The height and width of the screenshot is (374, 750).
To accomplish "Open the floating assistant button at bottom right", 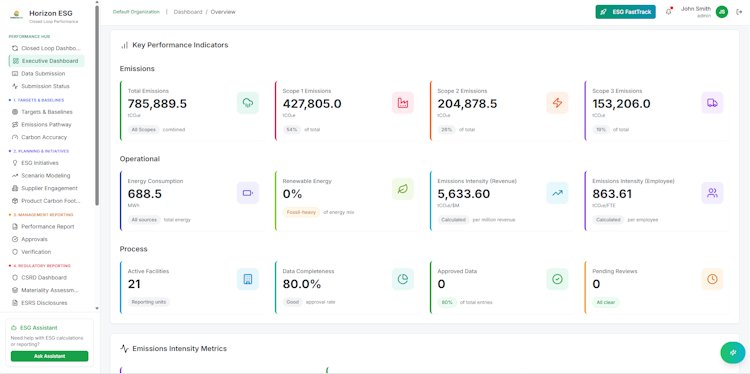I will [733, 352].
